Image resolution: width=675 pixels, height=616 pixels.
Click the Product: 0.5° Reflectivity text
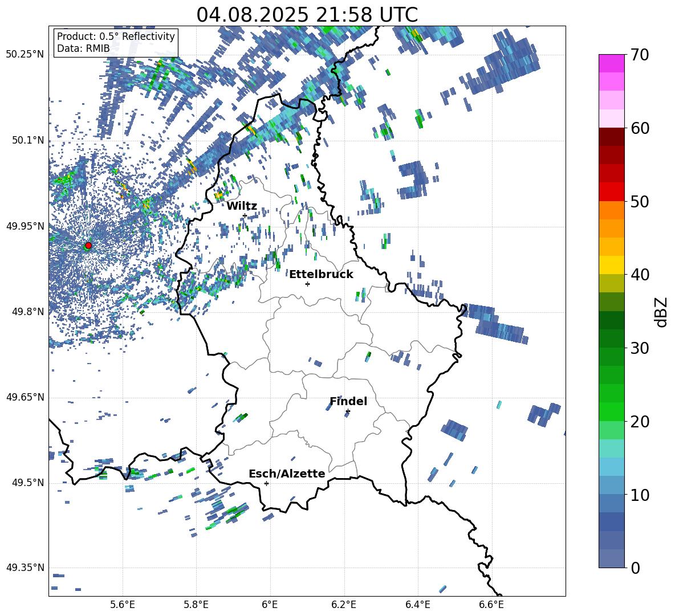point(116,36)
